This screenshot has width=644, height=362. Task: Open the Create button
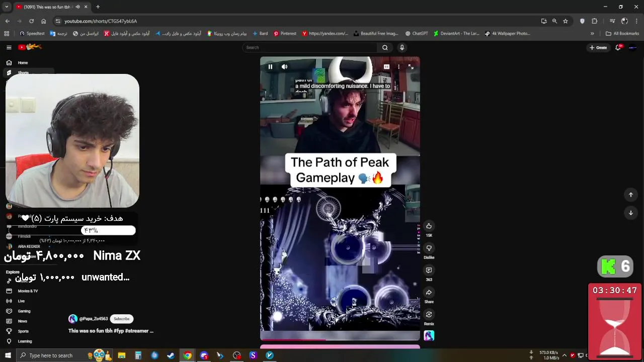598,47
